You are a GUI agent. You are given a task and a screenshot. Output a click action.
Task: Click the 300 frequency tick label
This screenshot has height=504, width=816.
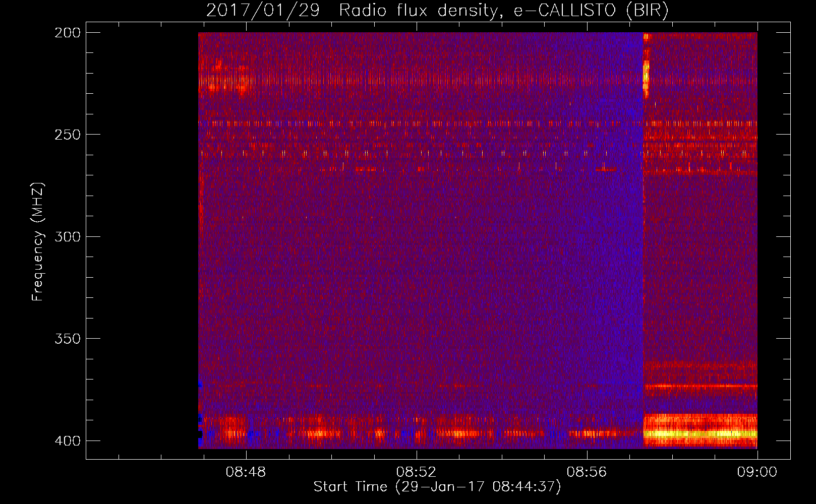[x=68, y=237]
